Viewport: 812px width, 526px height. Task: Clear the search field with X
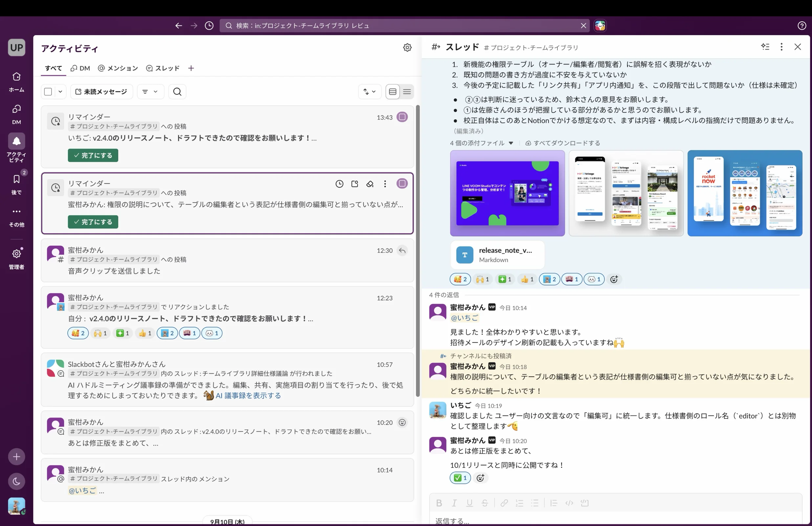coord(583,26)
